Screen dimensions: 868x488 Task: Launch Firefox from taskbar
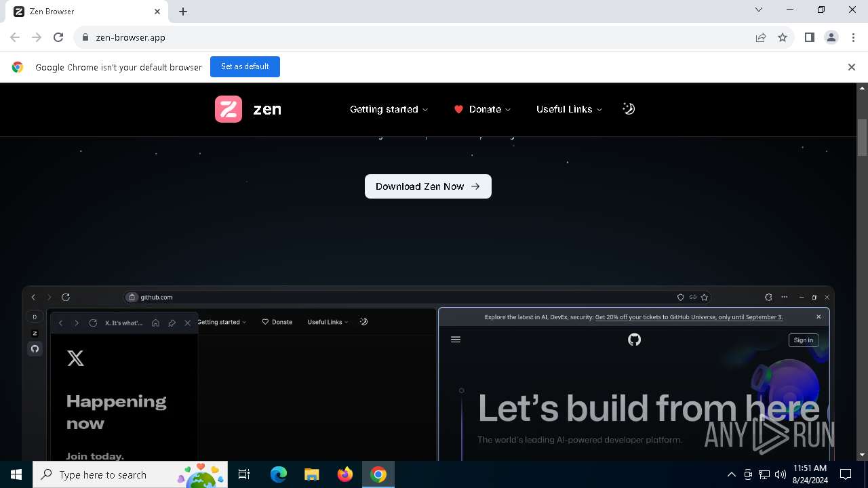coord(345,474)
